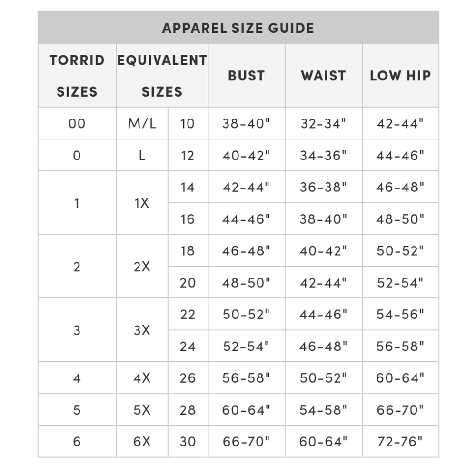Click numeric size 24 cell

188,346
